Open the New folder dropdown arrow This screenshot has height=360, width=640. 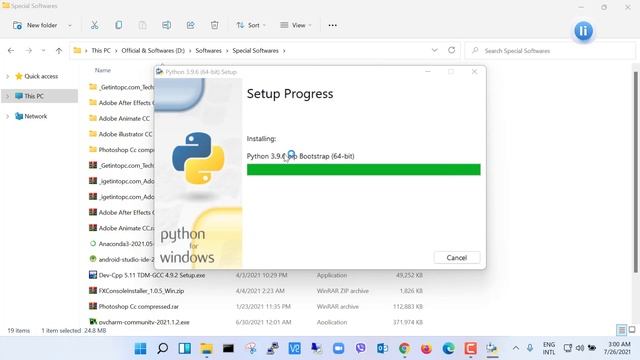tap(70, 25)
